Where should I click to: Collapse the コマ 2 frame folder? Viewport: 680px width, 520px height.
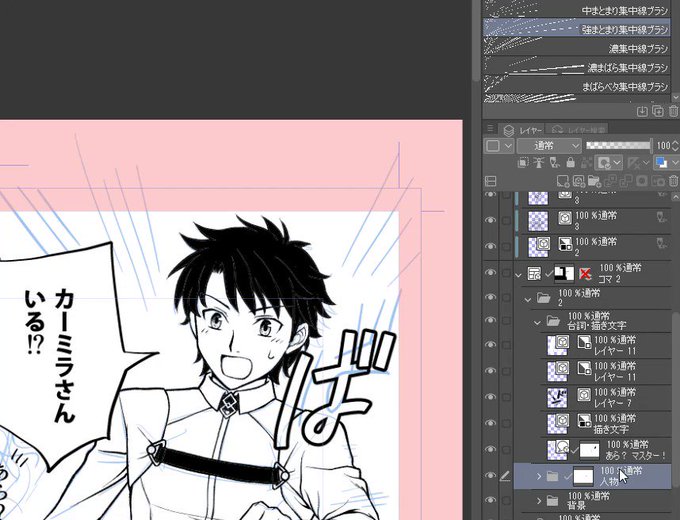coord(518,275)
